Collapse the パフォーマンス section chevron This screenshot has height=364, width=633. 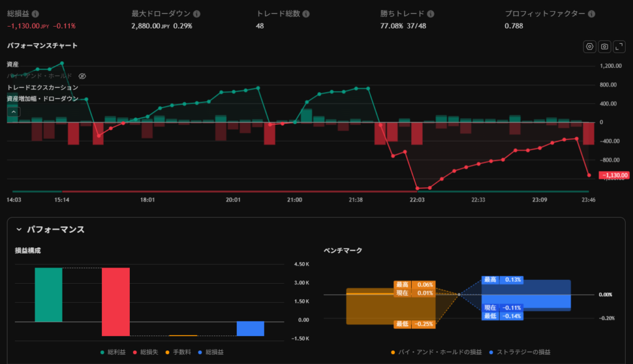19,229
